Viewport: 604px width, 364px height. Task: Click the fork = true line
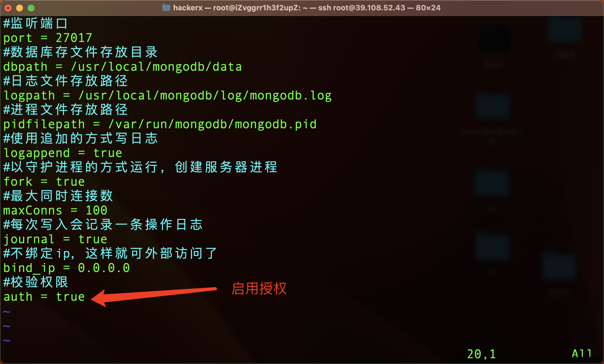click(x=44, y=182)
